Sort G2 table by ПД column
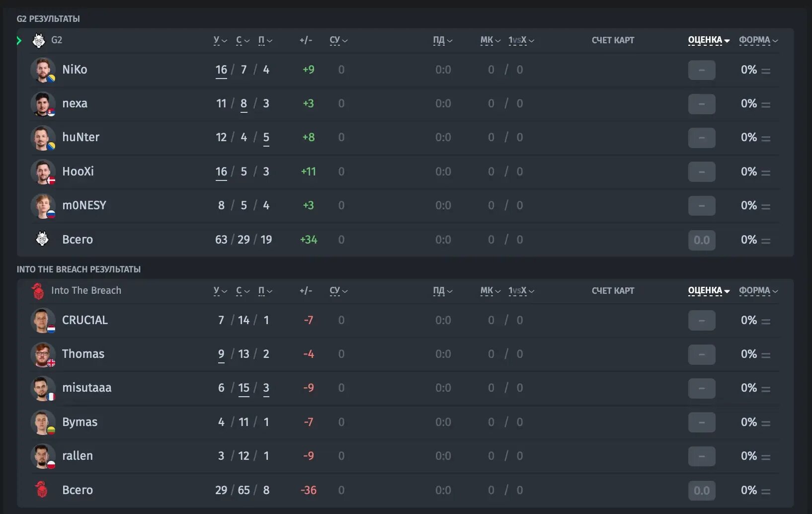Image resolution: width=812 pixels, height=514 pixels. point(442,40)
